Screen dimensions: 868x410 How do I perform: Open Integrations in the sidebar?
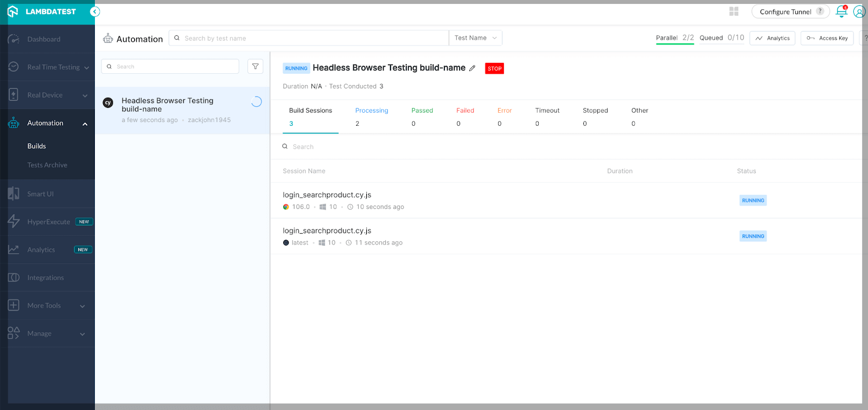[x=46, y=278]
